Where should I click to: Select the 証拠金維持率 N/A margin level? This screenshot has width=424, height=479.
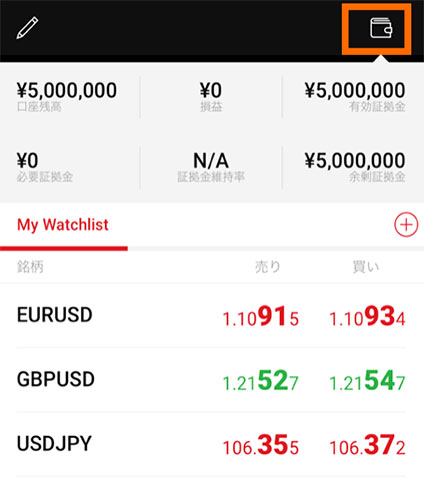[211, 160]
